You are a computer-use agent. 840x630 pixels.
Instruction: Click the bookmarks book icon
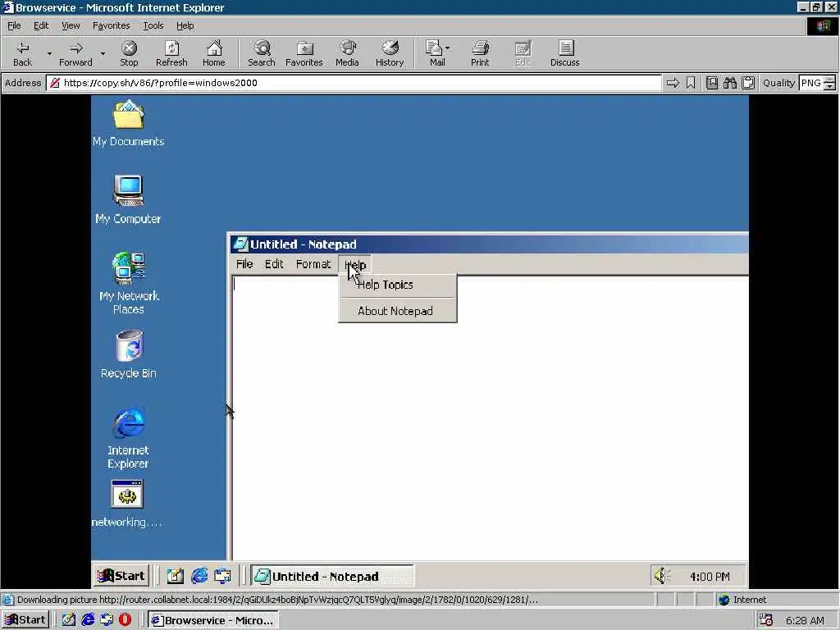[x=711, y=83]
